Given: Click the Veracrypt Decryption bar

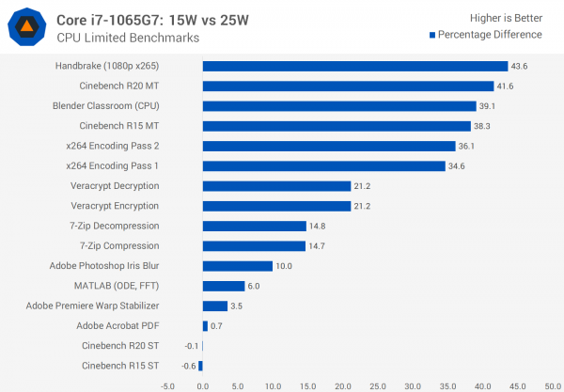Looking at the screenshot, I should point(276,186).
